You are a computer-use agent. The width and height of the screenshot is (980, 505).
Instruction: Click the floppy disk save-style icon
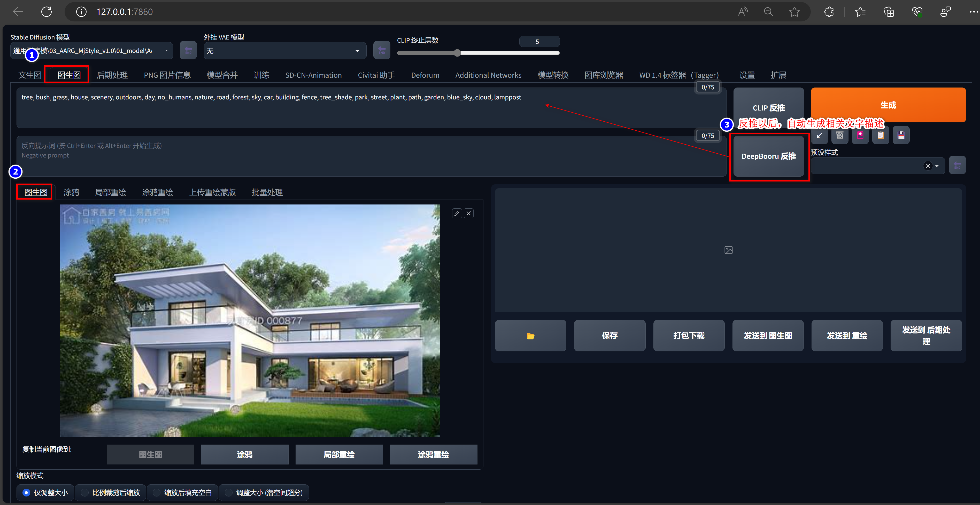901,135
